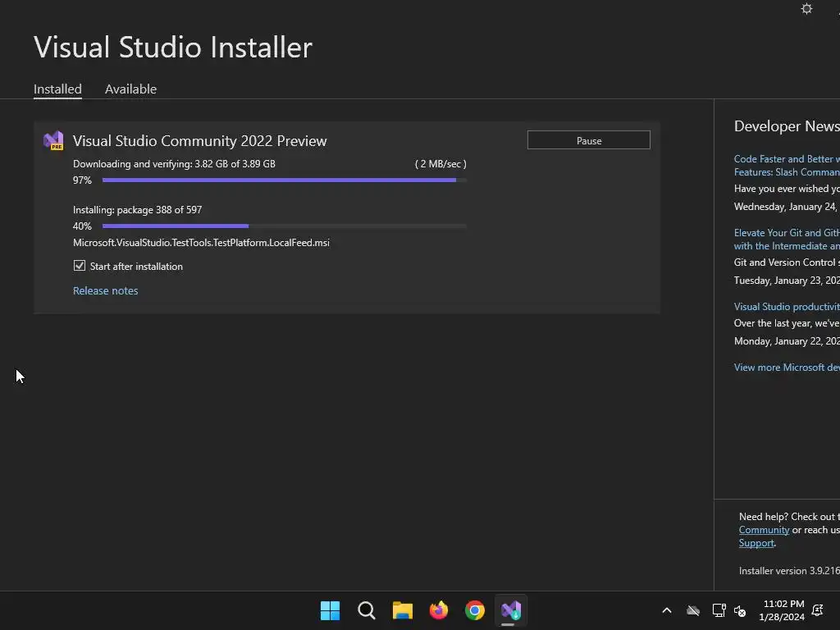Open Firefox from the taskbar
Viewport: 840px width, 630px height.
point(439,610)
